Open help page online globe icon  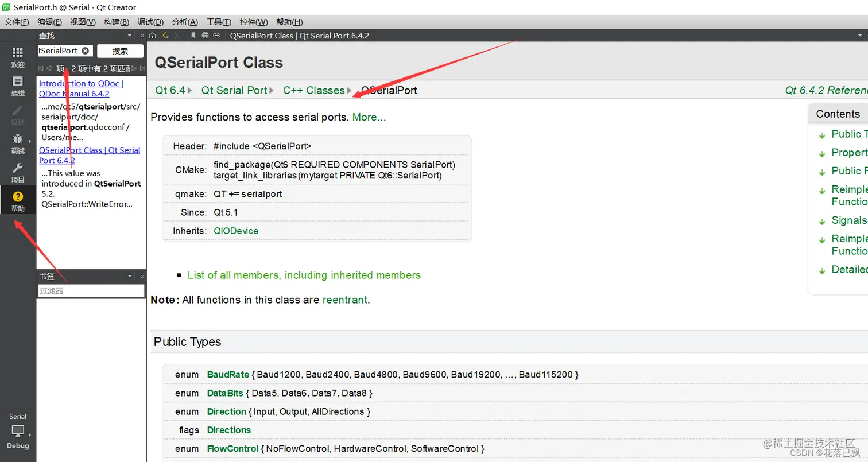(205, 36)
